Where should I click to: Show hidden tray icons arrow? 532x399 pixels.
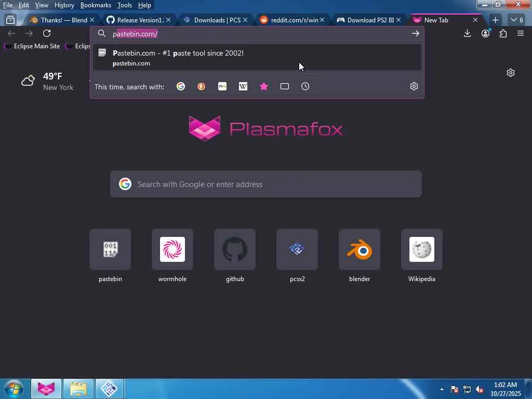point(442,389)
